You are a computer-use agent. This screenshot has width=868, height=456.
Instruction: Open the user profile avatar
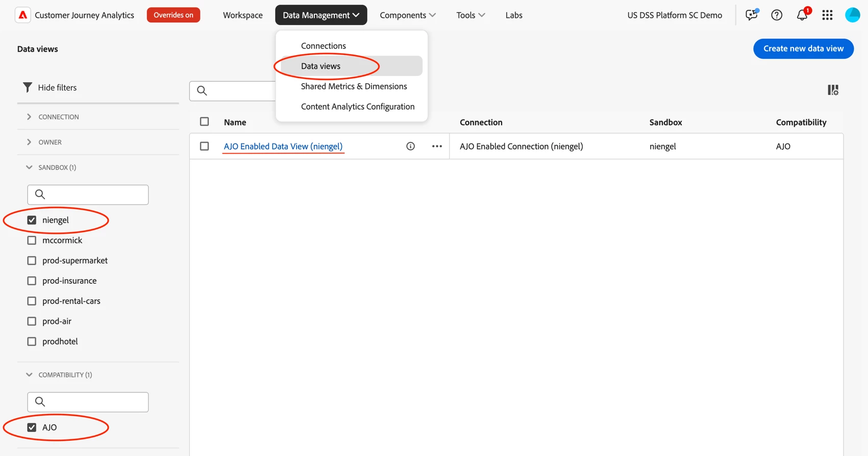pyautogui.click(x=852, y=15)
